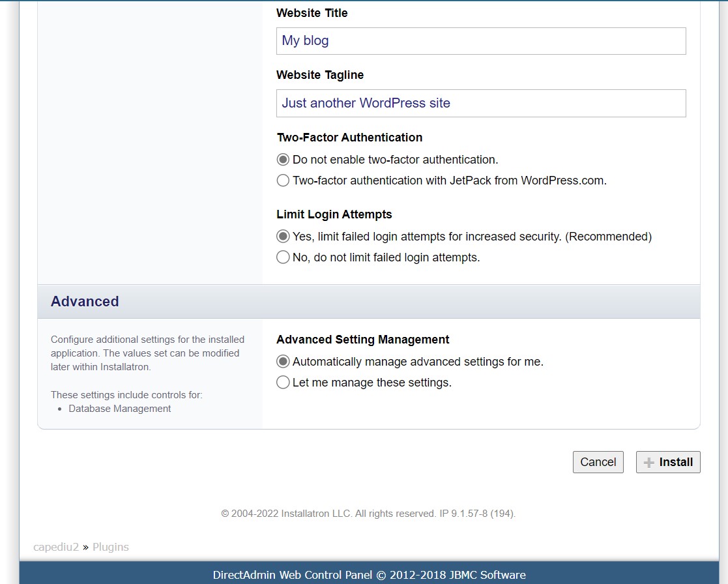Select 'No, do not limit failed login attempts'
The width and height of the screenshot is (728, 584).
(283, 257)
